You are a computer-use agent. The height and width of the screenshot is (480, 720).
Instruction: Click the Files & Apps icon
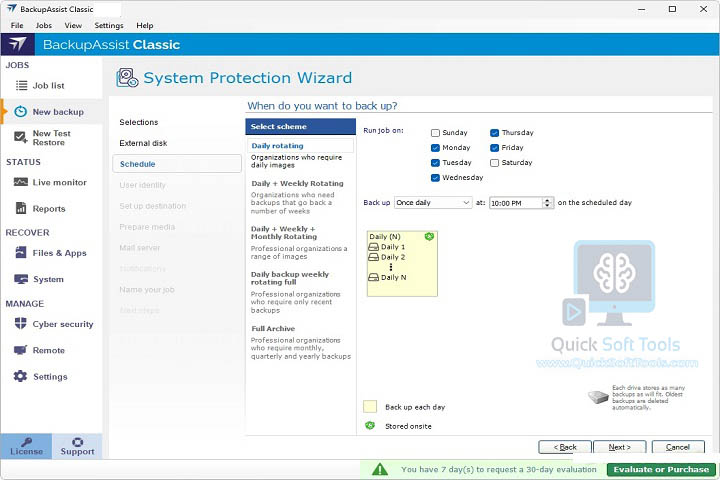pos(21,252)
